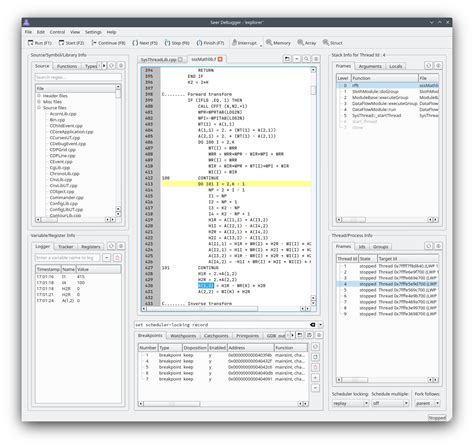Switch to the Functions tab
Viewport: 474px width, 447px height.
coord(67,66)
